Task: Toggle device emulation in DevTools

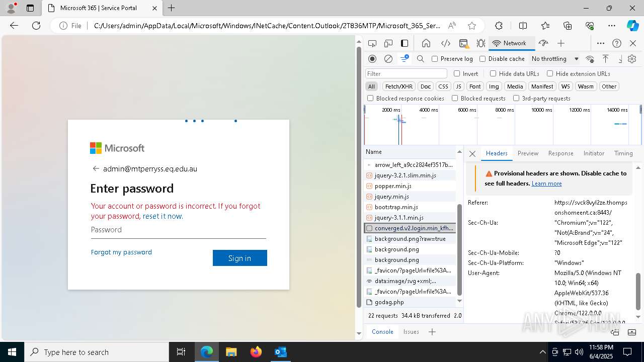Action: pos(388,43)
